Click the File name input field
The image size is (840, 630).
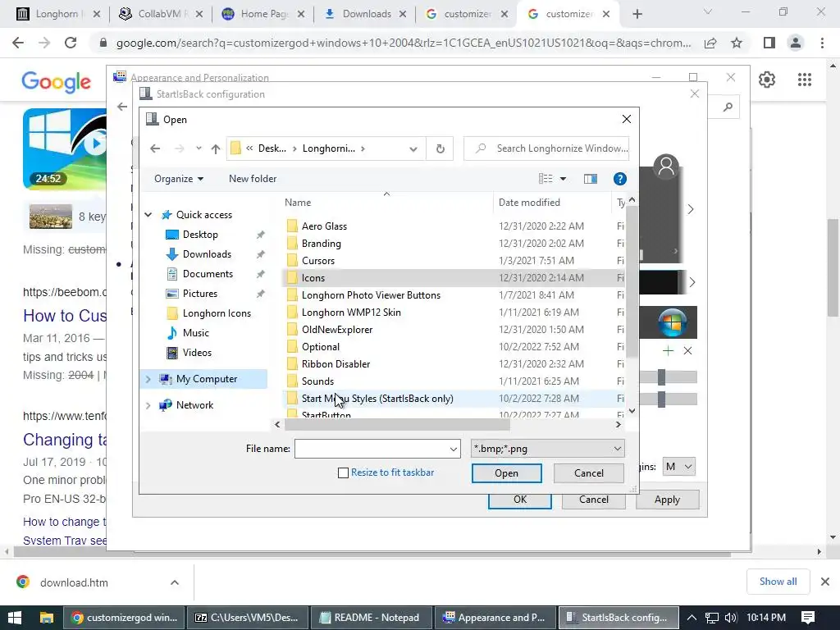coord(377,449)
